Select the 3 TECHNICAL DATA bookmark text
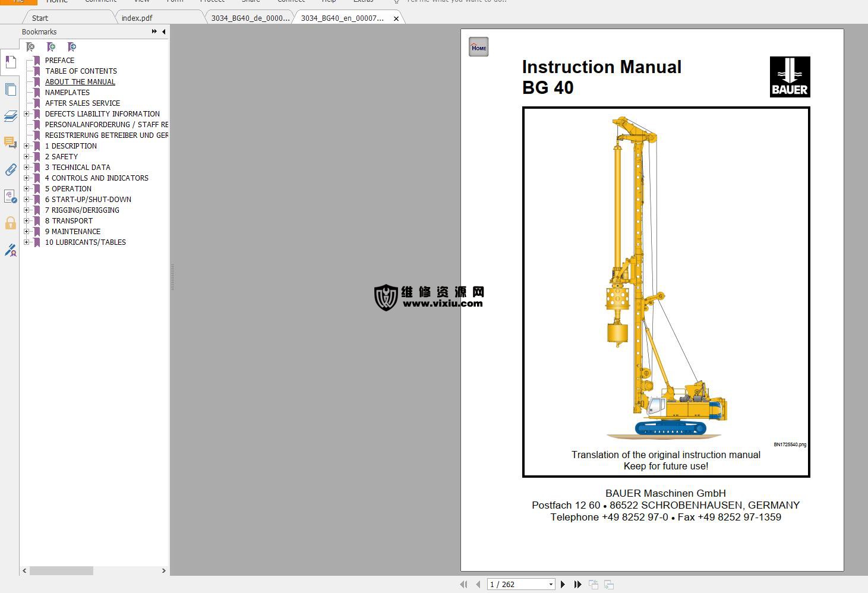This screenshot has height=593, width=868. tap(78, 167)
